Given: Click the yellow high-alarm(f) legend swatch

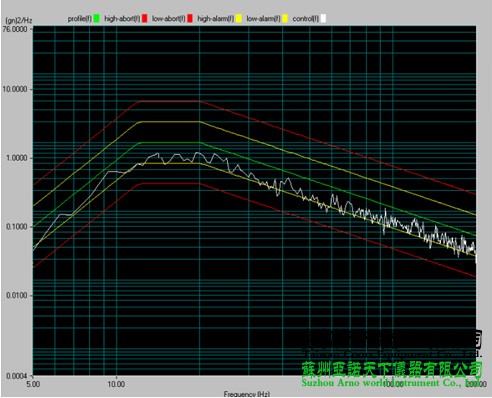Looking at the screenshot, I should (x=239, y=19).
